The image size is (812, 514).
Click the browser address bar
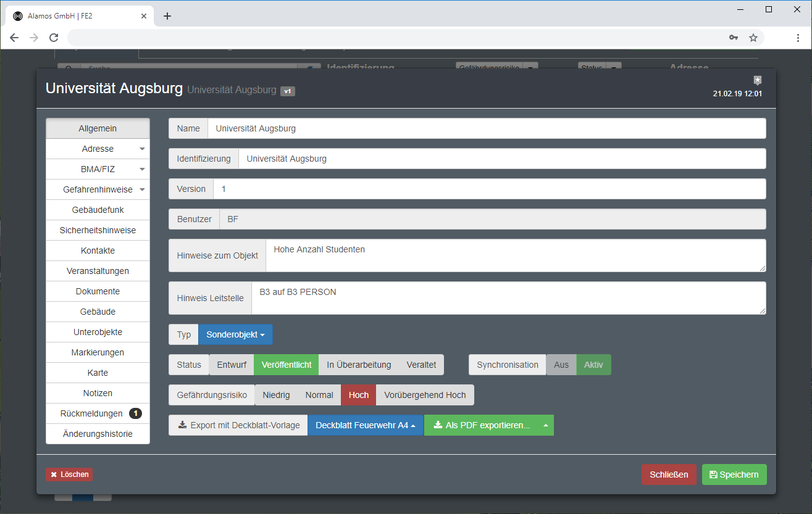click(x=395, y=38)
